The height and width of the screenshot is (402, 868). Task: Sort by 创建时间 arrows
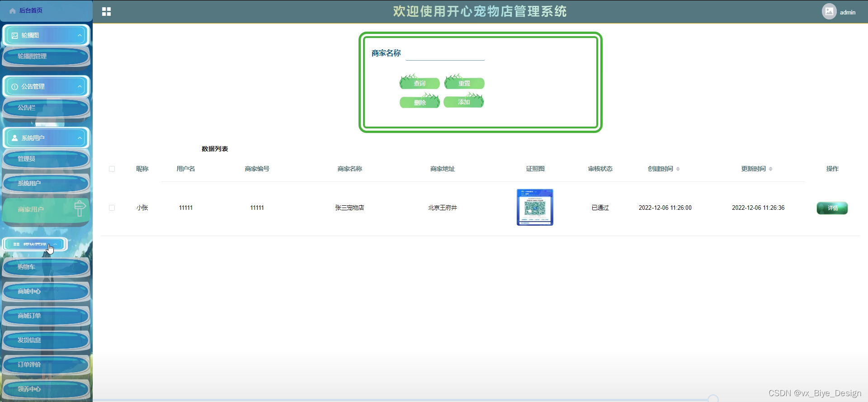click(x=678, y=169)
